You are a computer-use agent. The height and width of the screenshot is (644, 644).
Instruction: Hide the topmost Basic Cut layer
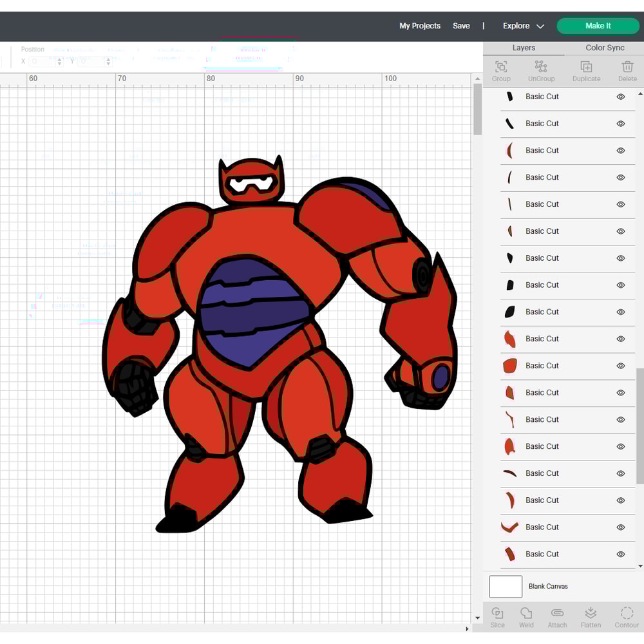click(x=621, y=97)
